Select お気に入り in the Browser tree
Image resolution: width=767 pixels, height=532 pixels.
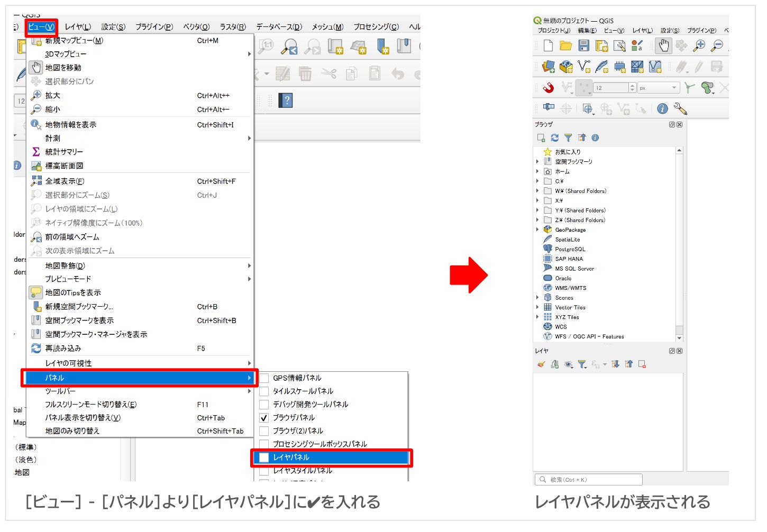pos(568,152)
